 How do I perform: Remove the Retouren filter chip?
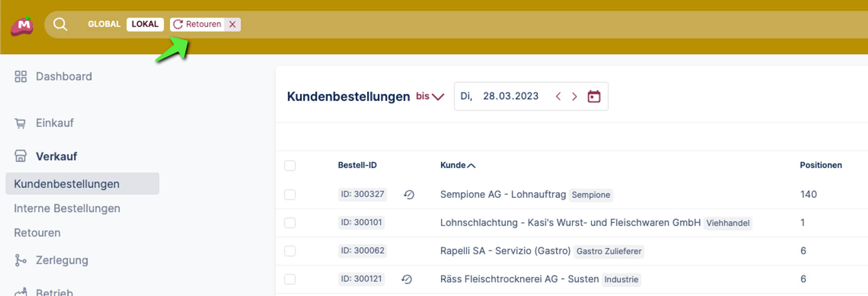[x=233, y=24]
